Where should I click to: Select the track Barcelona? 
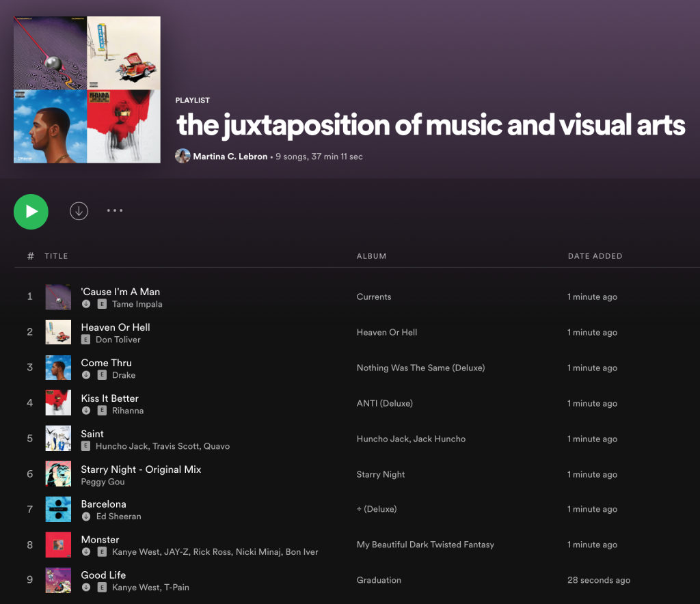point(104,504)
